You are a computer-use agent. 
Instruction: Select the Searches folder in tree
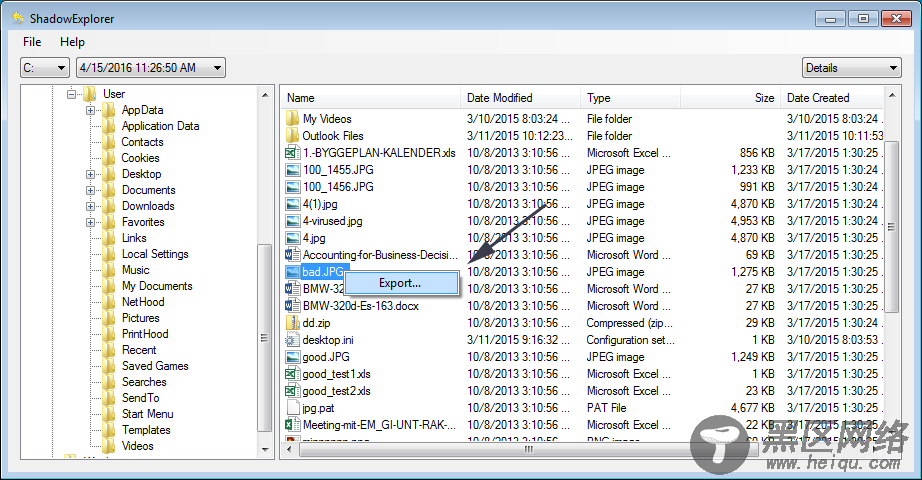pos(144,382)
